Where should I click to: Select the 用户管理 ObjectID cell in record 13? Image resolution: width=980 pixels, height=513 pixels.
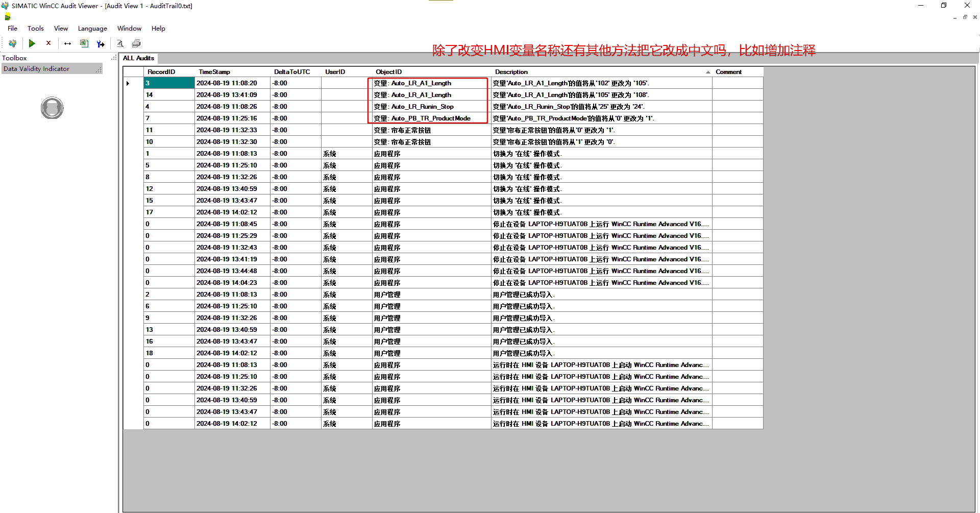click(x=431, y=330)
